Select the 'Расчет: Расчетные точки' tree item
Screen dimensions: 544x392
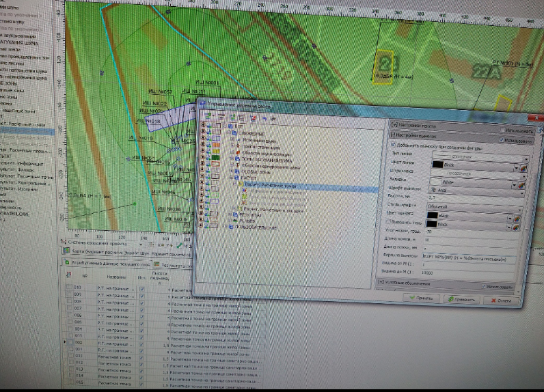pos(271,185)
